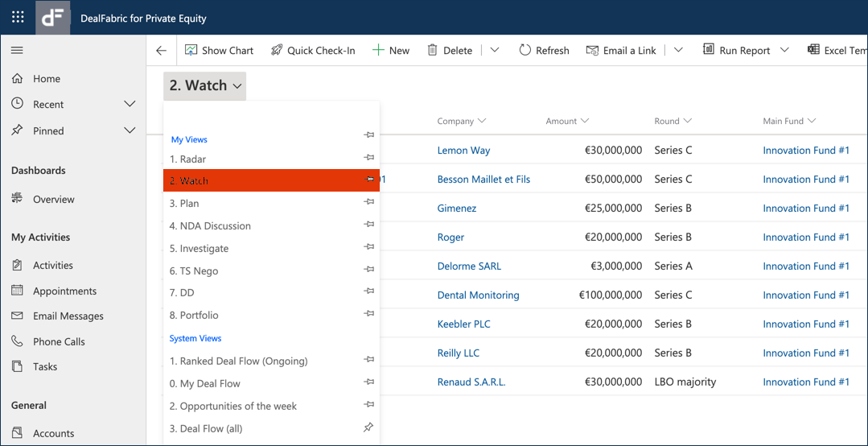Click the New plus icon

(x=378, y=51)
